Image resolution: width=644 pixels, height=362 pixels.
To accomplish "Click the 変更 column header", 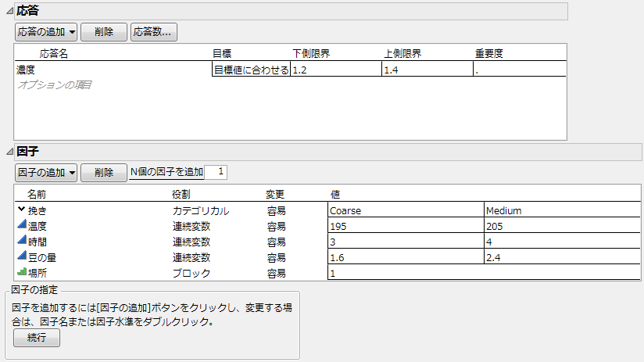I will coord(275,195).
